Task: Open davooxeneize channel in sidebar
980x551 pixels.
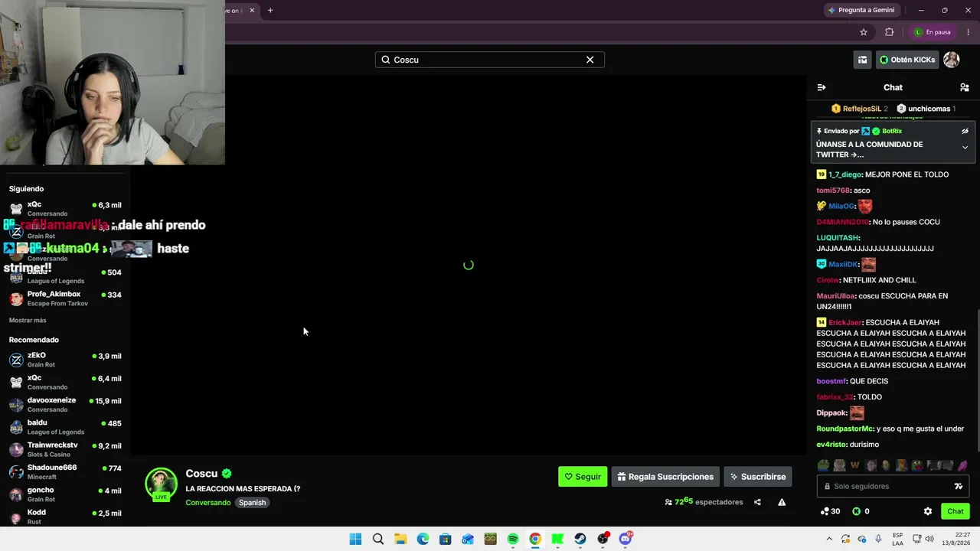Action: click(65, 404)
